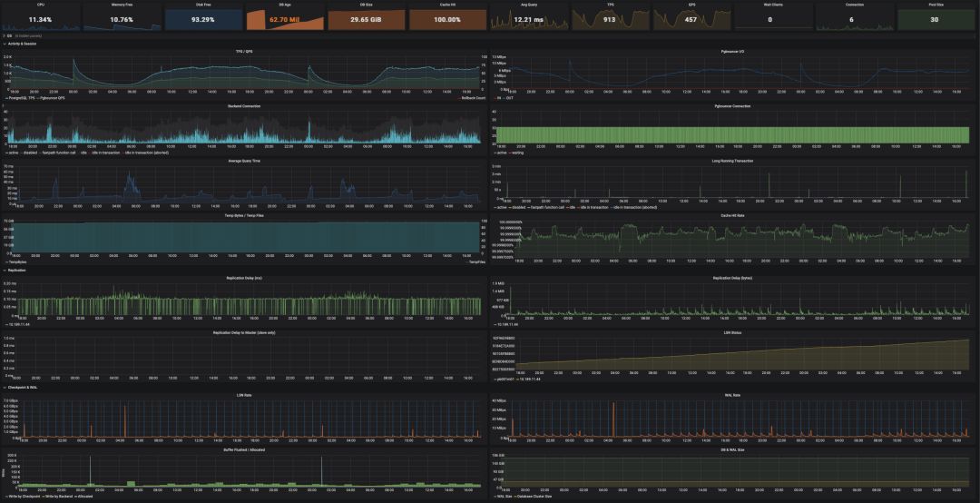Collapse the Checkpoint & WAL row
The width and height of the screenshot is (980, 503).
point(21,387)
